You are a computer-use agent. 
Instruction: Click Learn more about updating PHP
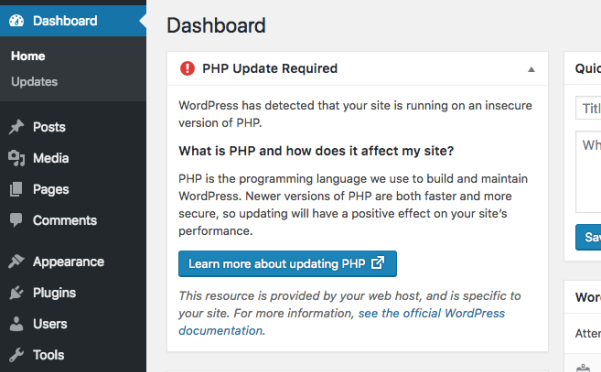(x=287, y=264)
